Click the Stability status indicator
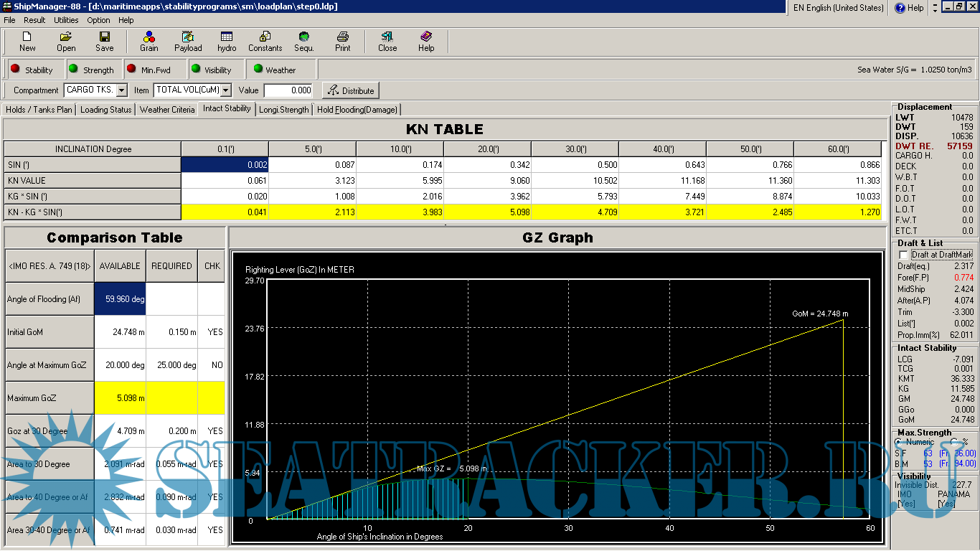 tap(32, 70)
